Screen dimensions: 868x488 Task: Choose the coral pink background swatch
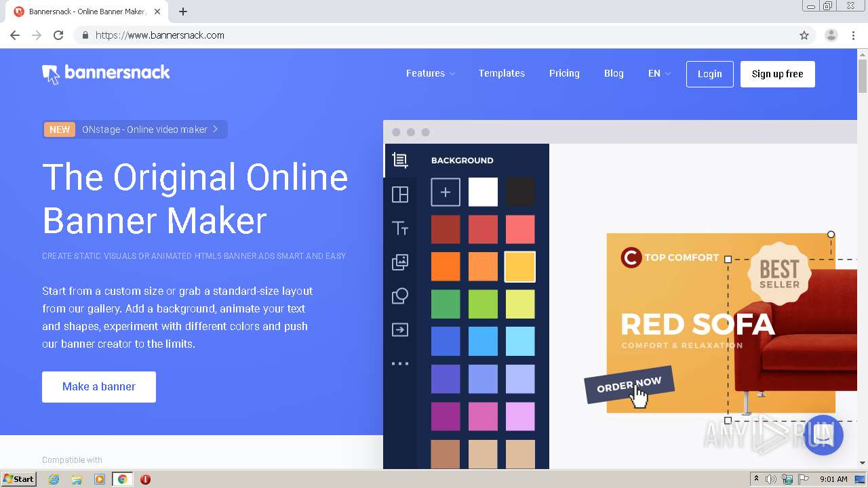(x=520, y=230)
